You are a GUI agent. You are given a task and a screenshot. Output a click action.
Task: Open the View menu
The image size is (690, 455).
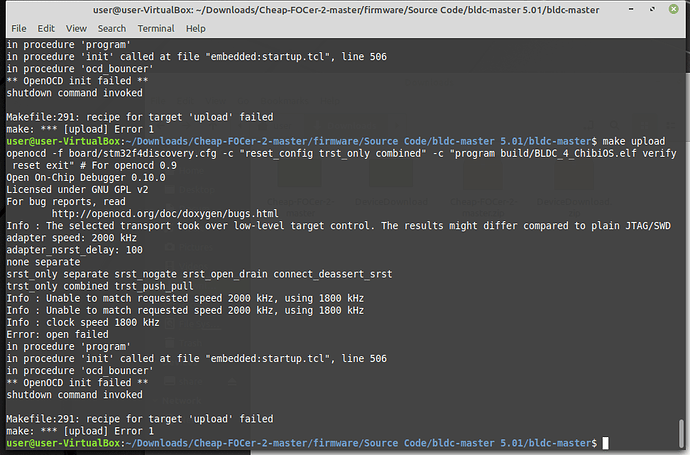click(77, 29)
